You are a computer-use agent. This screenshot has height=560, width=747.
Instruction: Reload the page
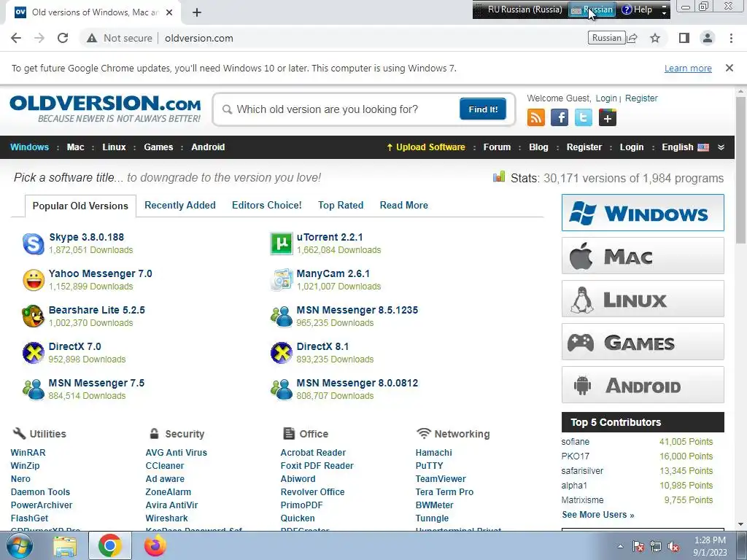pos(63,38)
